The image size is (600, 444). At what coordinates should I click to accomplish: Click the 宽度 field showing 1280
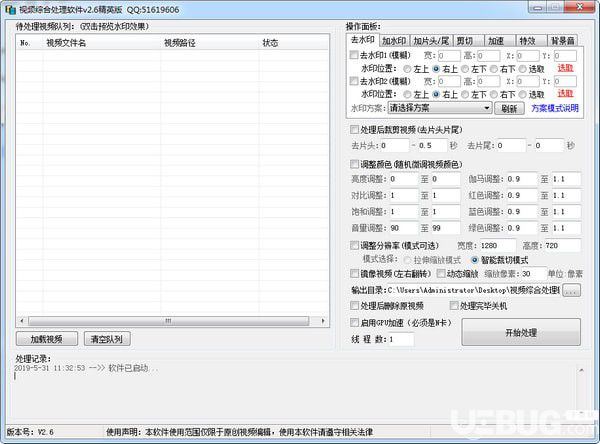(x=497, y=246)
